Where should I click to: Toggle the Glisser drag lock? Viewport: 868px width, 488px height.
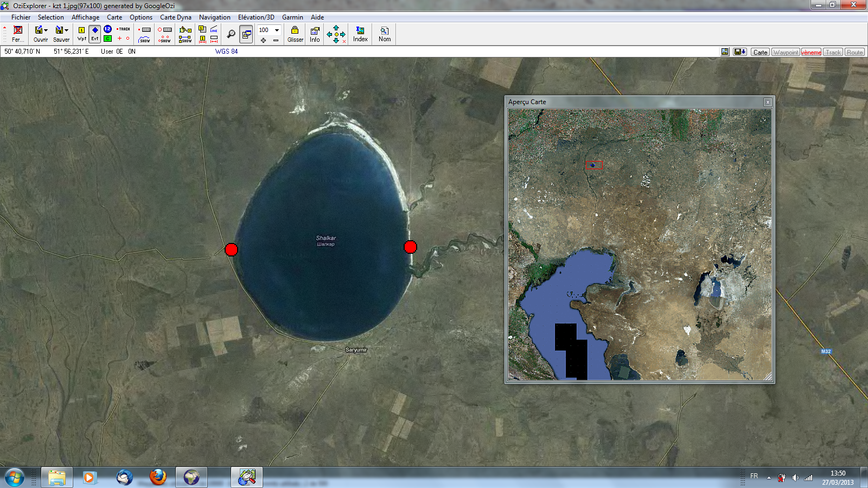coord(295,34)
